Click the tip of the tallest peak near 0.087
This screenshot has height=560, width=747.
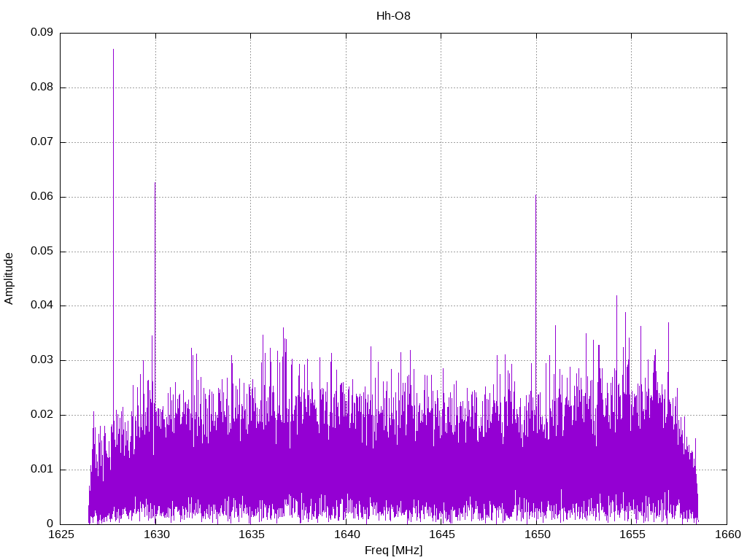click(113, 50)
